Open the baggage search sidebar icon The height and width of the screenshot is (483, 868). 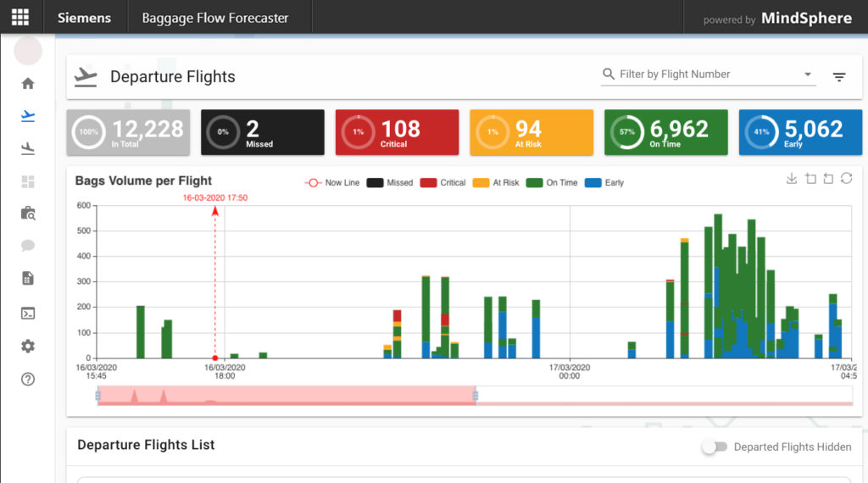pos(28,214)
